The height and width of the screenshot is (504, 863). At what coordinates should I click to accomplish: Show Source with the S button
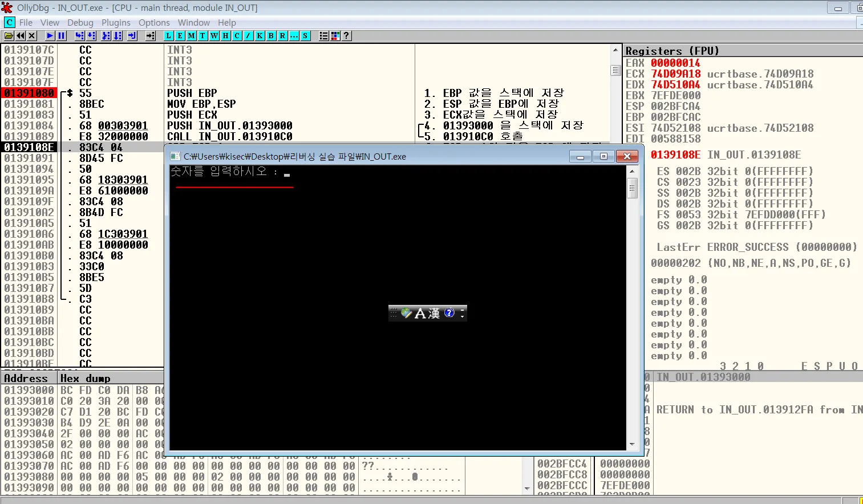point(305,35)
